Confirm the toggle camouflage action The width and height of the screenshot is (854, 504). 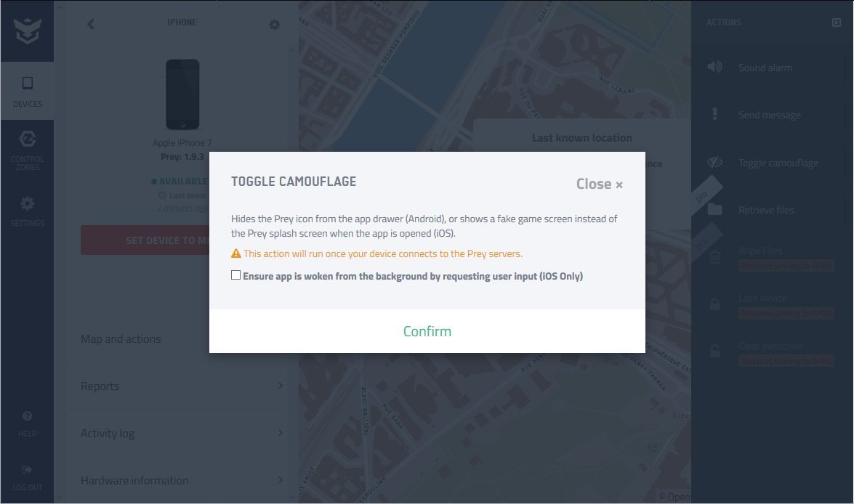click(x=427, y=331)
